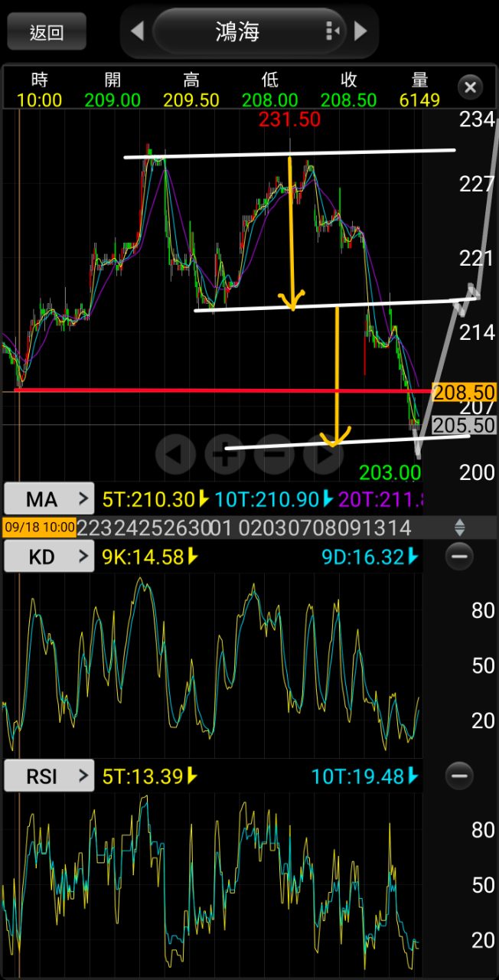This screenshot has height=980, width=499.
Task: Collapse the RSI indicator panel
Action: click(459, 776)
